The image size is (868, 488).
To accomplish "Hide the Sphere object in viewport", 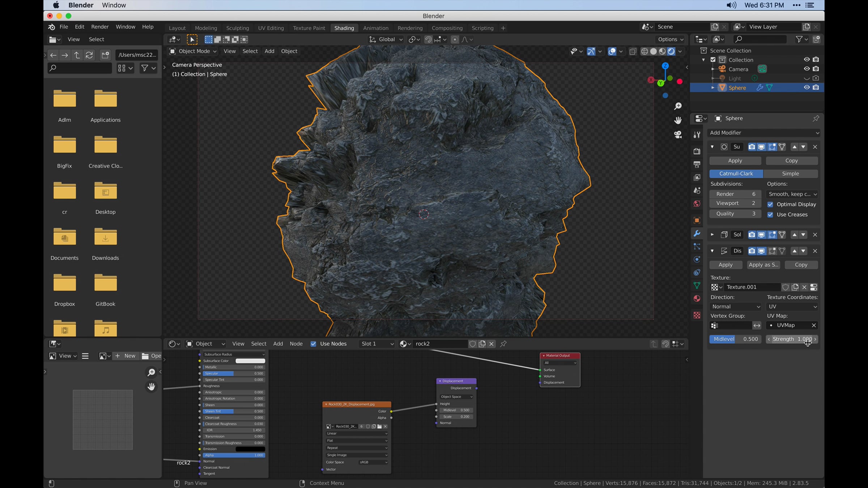I will coord(807,87).
